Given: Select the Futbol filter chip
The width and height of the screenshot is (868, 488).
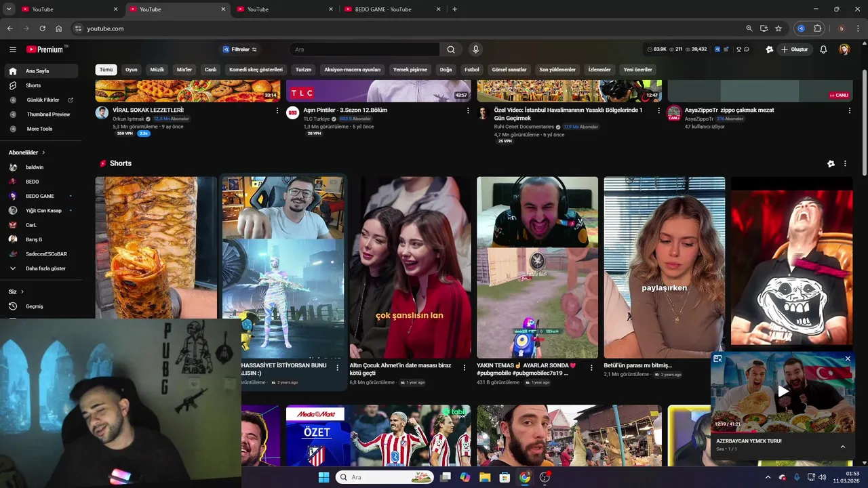Looking at the screenshot, I should (472, 70).
